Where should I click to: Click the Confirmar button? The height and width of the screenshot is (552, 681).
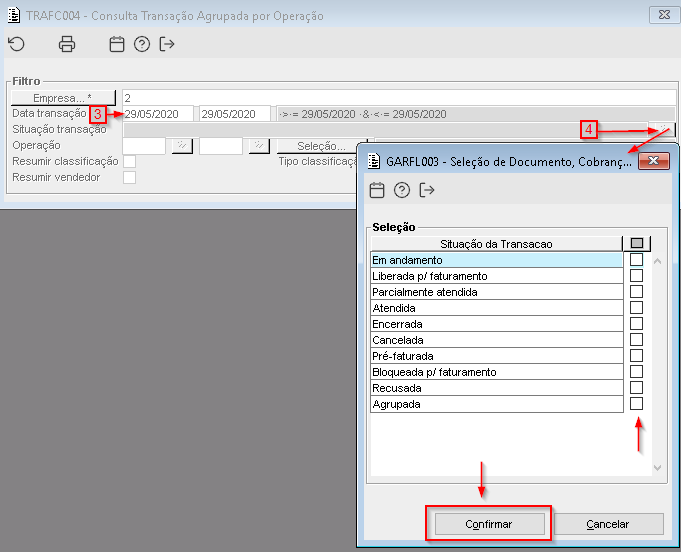489,524
